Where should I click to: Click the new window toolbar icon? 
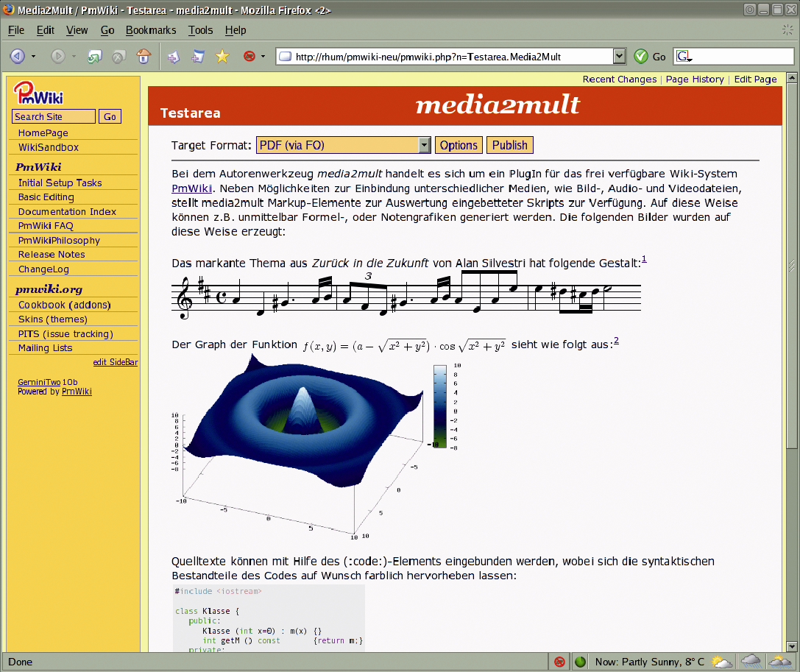point(198,57)
